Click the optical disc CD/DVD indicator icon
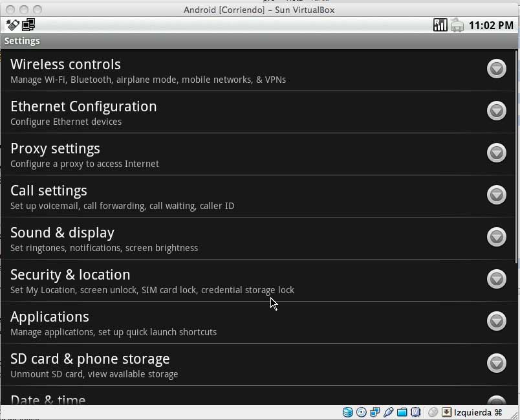This screenshot has height=420, width=520. pyautogui.click(x=361, y=412)
